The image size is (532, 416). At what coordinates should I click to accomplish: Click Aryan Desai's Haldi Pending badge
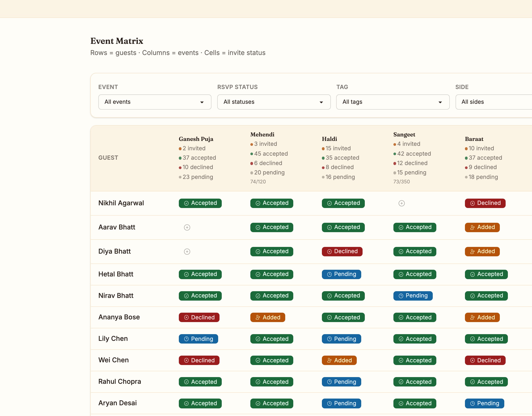point(341,403)
